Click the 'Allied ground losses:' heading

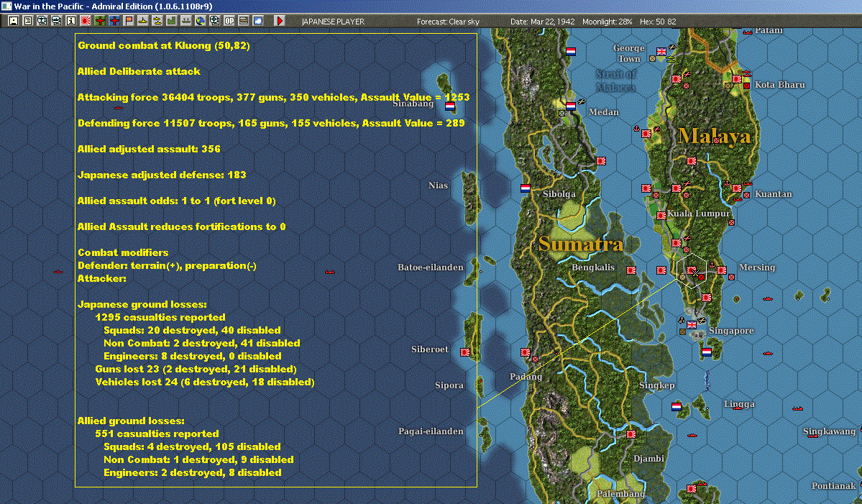click(131, 421)
